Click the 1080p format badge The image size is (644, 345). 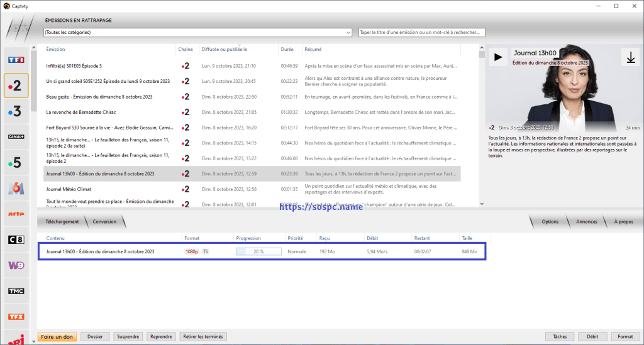point(192,252)
